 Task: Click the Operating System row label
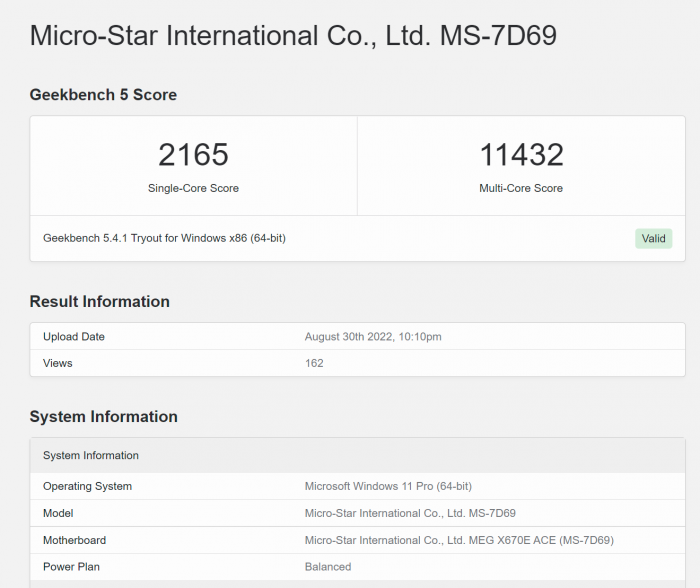point(87,486)
